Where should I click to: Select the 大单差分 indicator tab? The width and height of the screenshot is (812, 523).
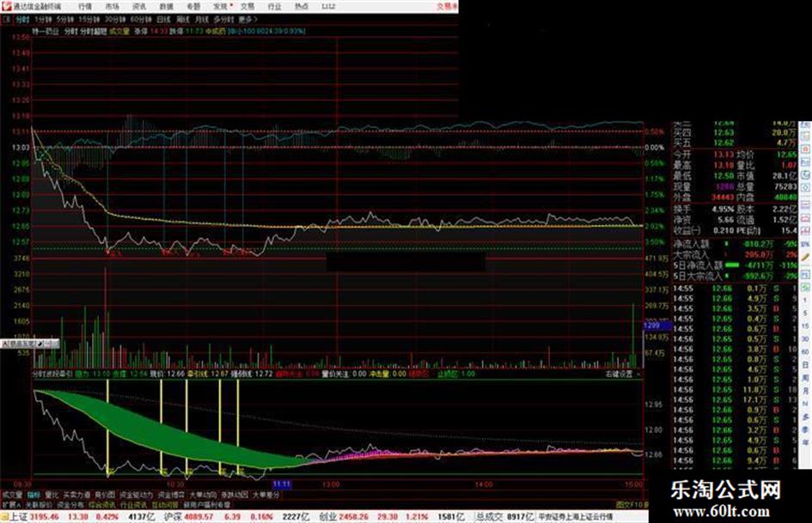(x=266, y=496)
